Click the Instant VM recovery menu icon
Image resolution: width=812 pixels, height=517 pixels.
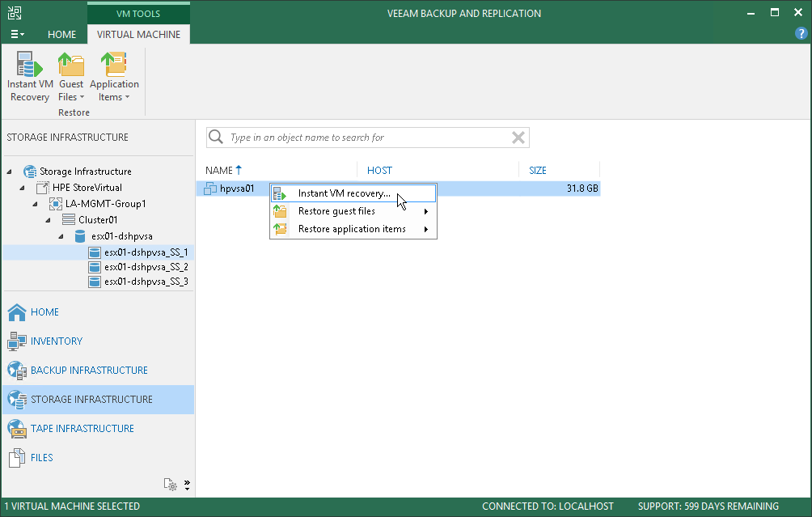280,193
